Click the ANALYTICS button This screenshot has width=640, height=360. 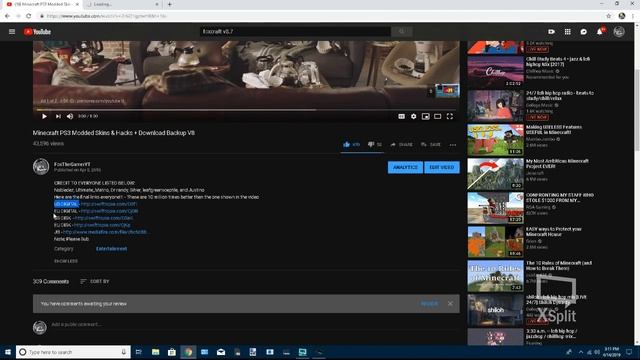[405, 167]
